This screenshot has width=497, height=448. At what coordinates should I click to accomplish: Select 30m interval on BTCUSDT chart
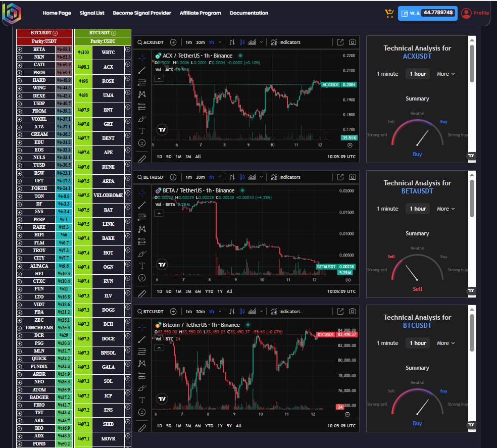click(x=200, y=311)
